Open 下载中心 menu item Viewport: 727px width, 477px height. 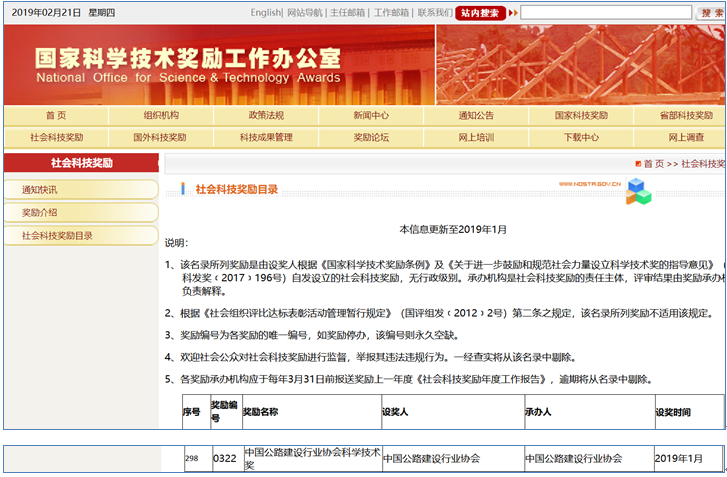coord(581,137)
